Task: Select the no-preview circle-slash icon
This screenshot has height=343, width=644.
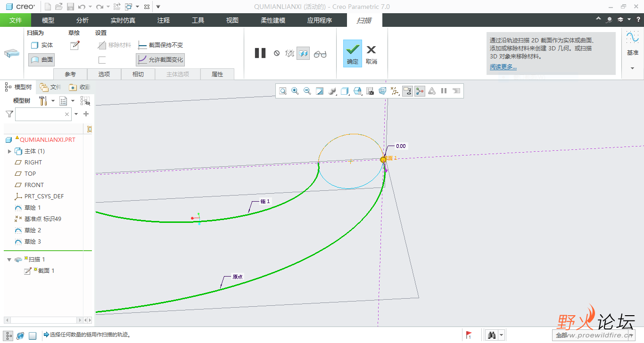Action: (x=277, y=53)
